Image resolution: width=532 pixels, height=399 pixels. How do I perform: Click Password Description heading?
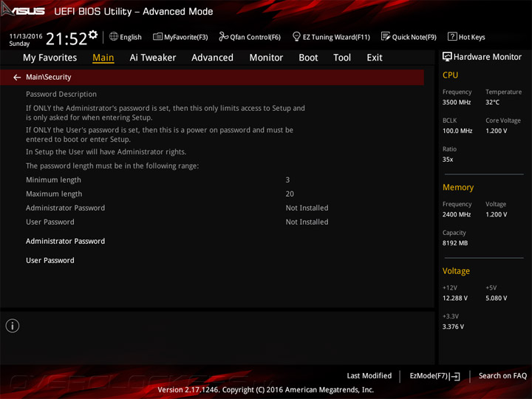click(x=61, y=95)
